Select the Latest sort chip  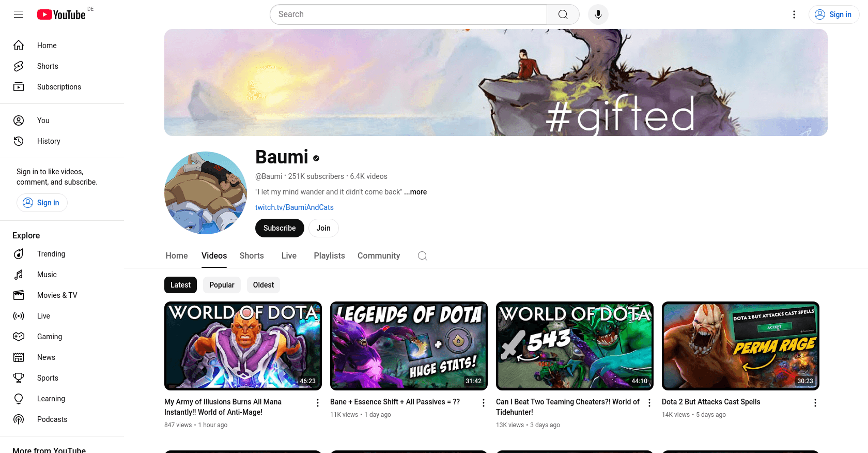click(x=180, y=285)
